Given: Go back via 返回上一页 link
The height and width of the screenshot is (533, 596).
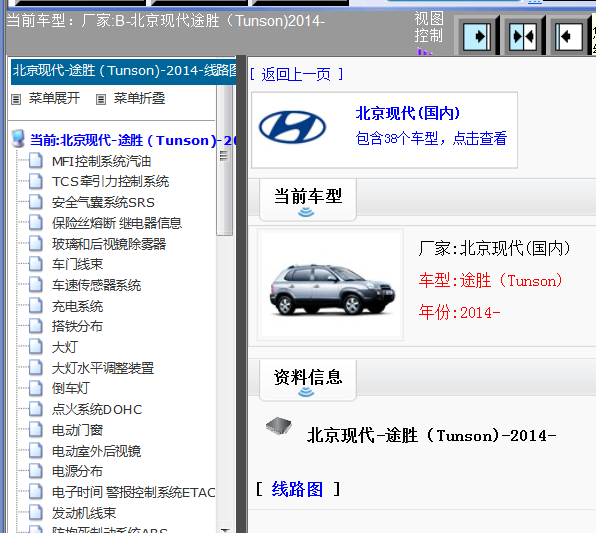Looking at the screenshot, I should (x=296, y=74).
